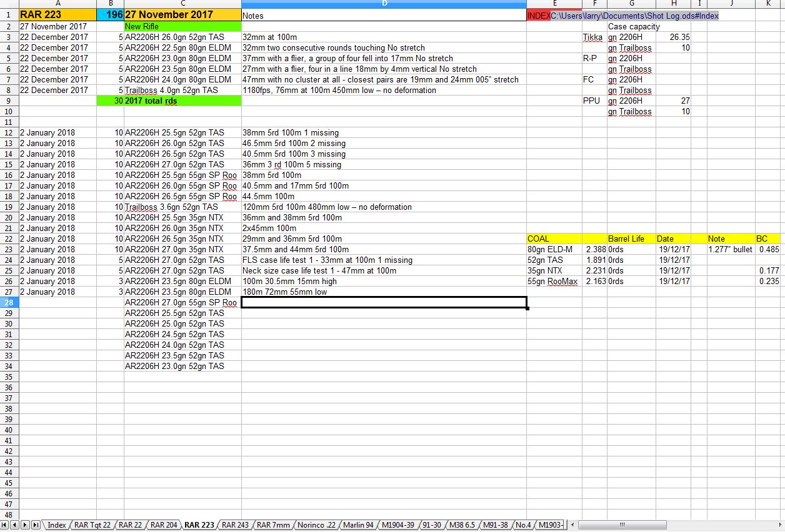Select the empty Notes cell in row 28
785x532 pixels.
[x=384, y=303]
